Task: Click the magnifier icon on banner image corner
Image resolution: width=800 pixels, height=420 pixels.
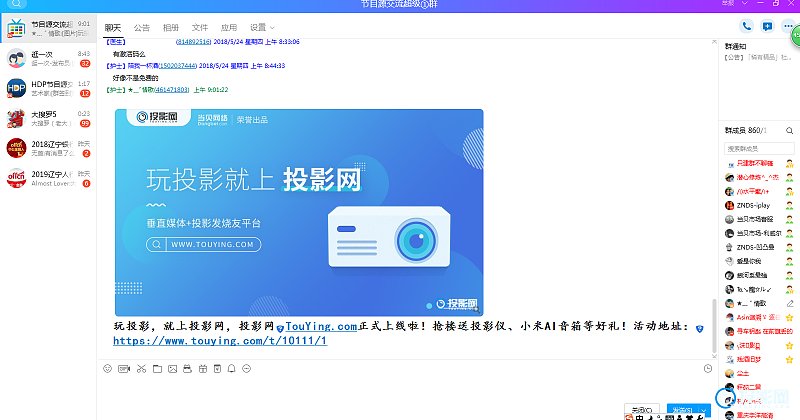Action: tap(476, 309)
